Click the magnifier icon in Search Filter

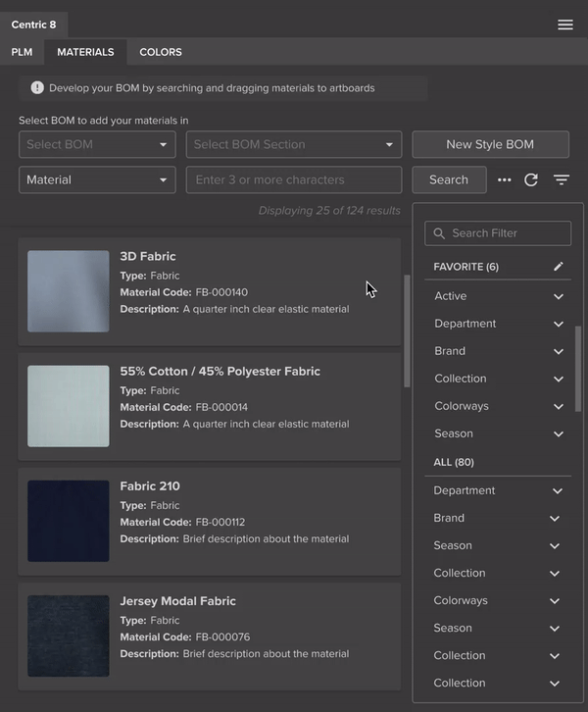coord(439,233)
